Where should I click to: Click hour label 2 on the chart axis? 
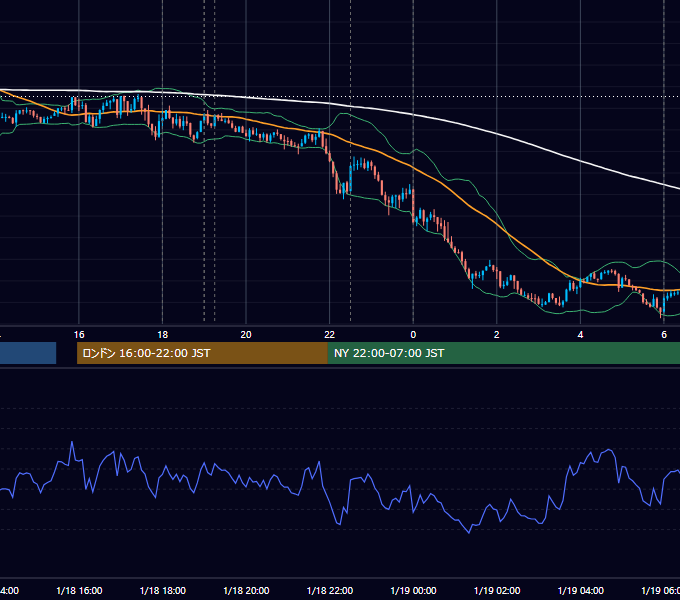coord(497,335)
